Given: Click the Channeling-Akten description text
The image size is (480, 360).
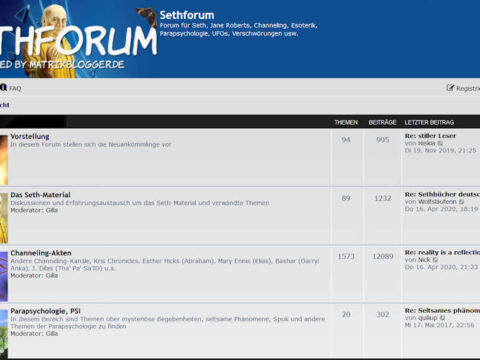Looking at the screenshot, I should click(165, 264).
